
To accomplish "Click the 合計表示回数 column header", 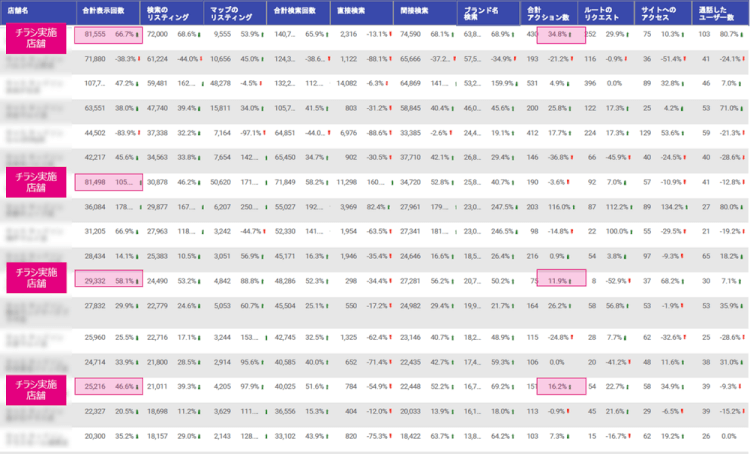I will point(104,11).
